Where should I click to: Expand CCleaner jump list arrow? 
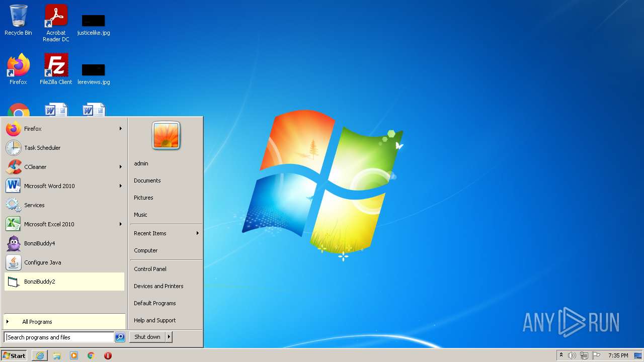click(121, 167)
